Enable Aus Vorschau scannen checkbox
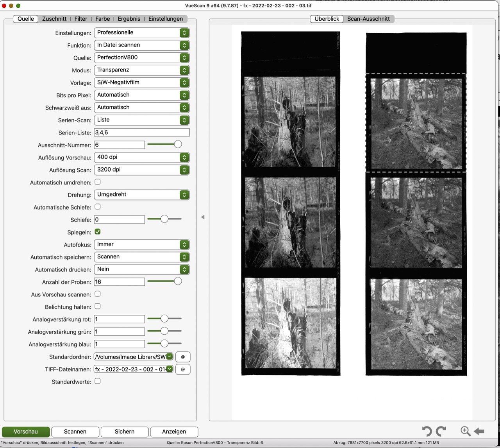 point(98,294)
